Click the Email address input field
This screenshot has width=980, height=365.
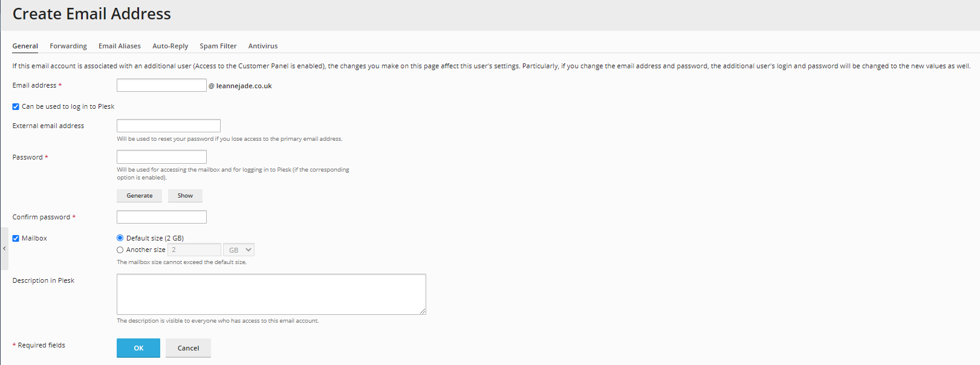[x=161, y=85]
